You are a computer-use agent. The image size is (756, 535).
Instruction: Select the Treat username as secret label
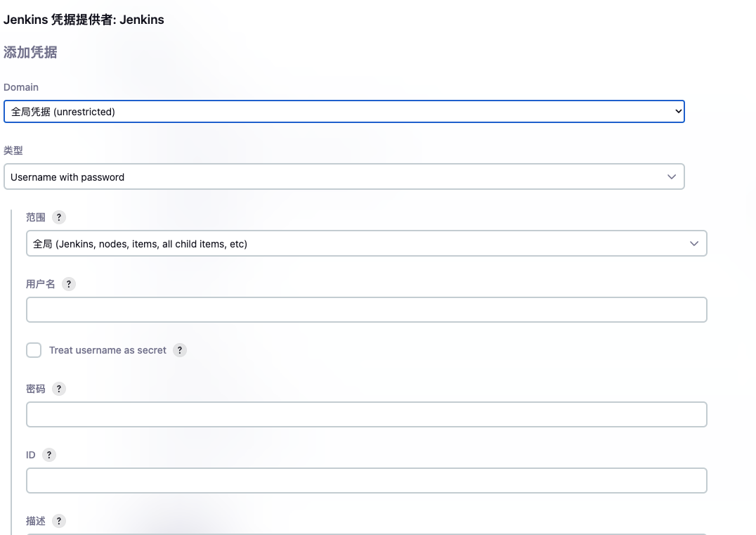(107, 350)
